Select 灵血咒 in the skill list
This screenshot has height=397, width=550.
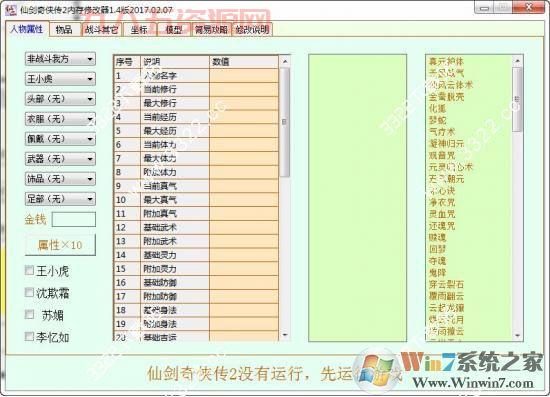(442, 214)
